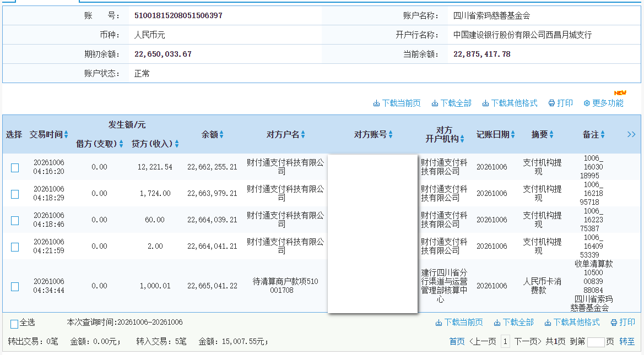Click credit amount 60.00
This screenshot has width=644, height=355.
155,220
